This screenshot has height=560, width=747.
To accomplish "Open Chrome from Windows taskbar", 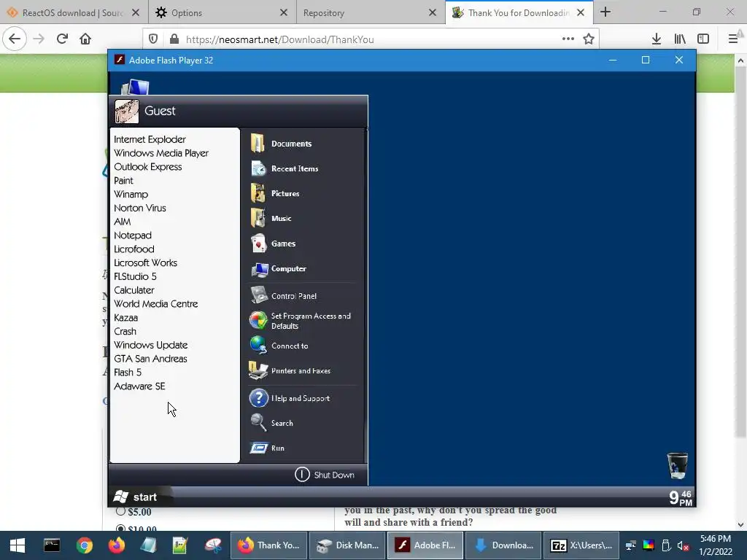I will click(x=85, y=545).
